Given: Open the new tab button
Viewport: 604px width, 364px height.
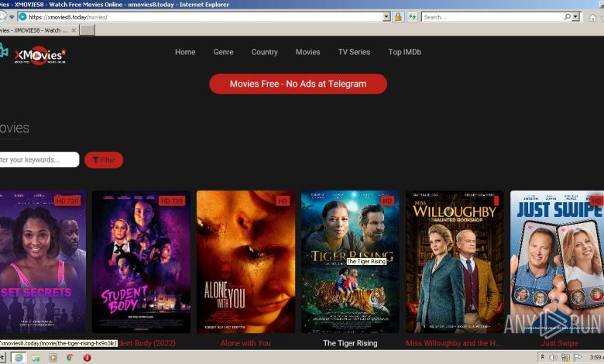Looking at the screenshot, I should click(x=87, y=30).
